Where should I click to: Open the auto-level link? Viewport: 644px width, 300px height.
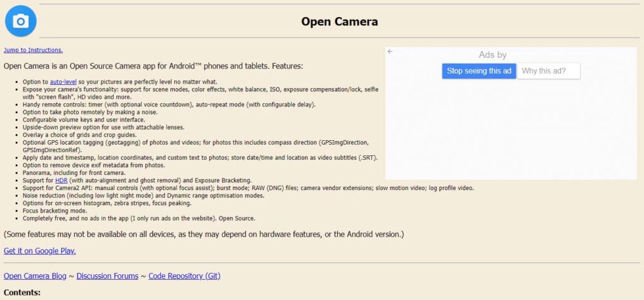tap(64, 81)
